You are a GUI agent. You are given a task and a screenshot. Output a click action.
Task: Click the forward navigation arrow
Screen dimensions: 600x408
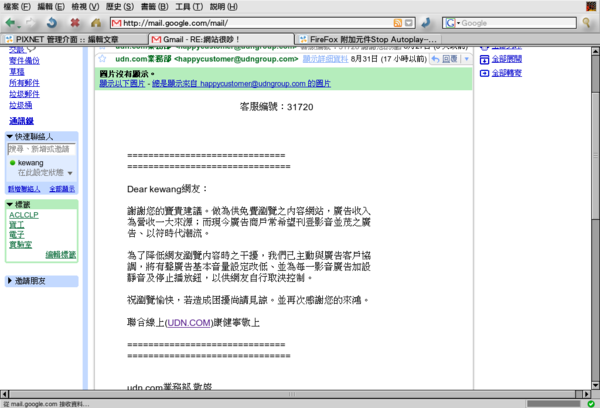[30, 23]
